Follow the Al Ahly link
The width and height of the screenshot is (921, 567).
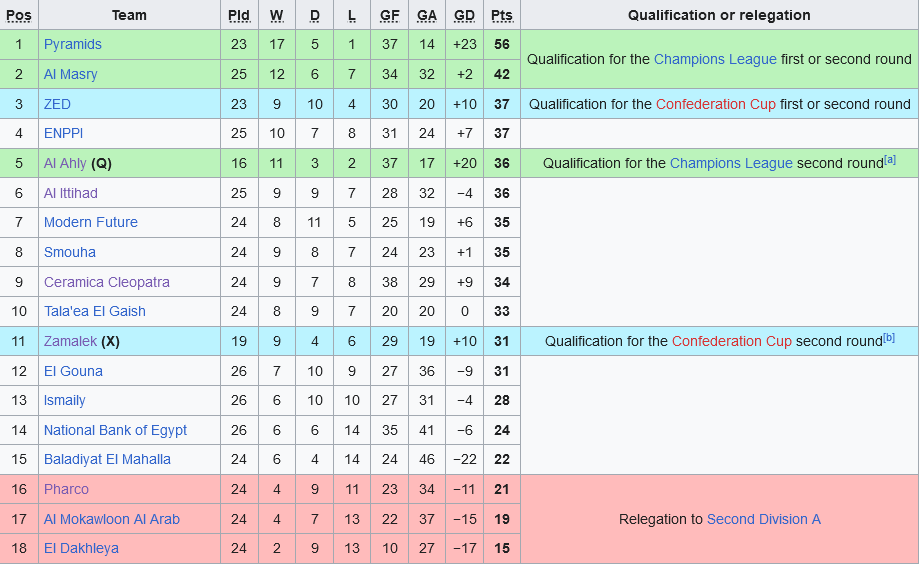coord(65,164)
